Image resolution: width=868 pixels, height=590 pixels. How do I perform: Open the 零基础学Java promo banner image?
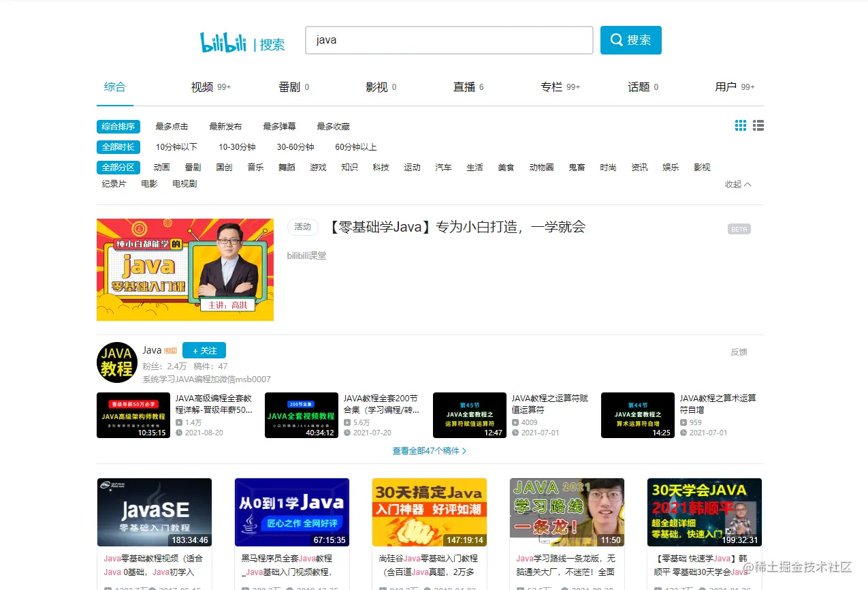pos(185,270)
